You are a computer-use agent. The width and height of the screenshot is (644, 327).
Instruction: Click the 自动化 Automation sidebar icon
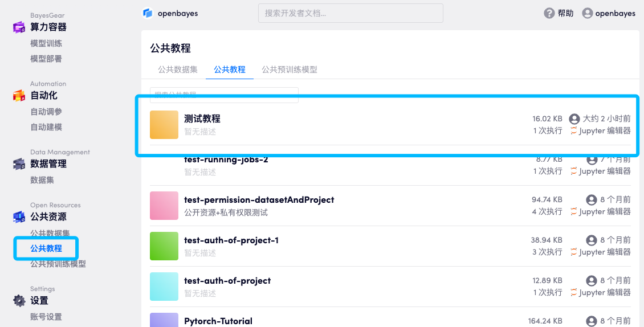pyautogui.click(x=19, y=95)
